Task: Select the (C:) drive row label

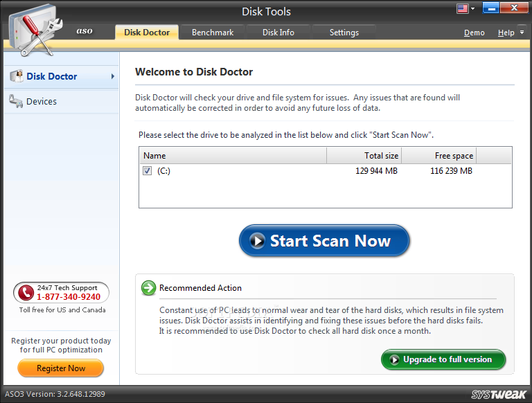Action: (163, 170)
